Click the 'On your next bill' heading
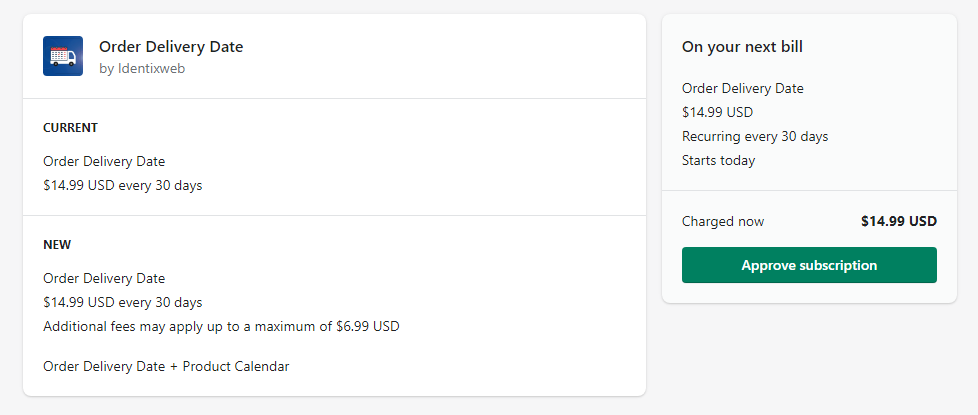Screen dimensions: 978x415 (x=742, y=47)
